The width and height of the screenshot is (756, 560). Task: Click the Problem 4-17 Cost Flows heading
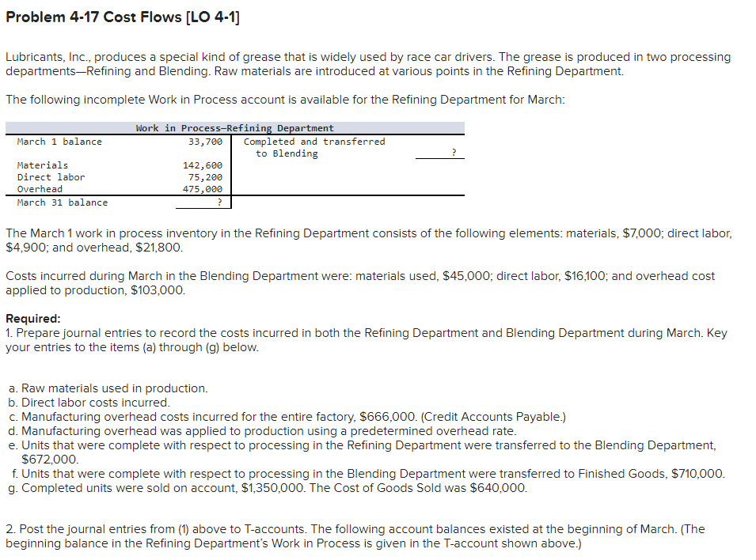click(x=123, y=17)
